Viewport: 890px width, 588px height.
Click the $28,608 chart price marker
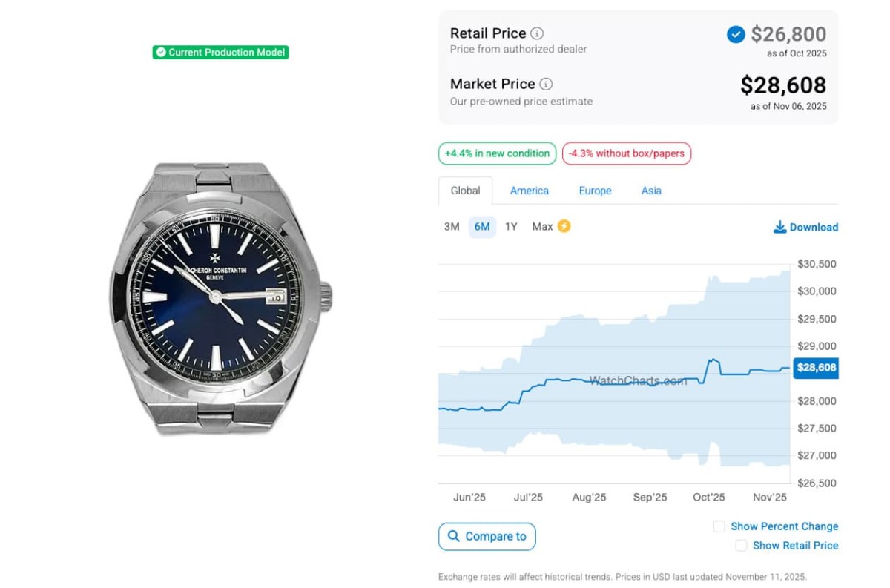(x=816, y=368)
